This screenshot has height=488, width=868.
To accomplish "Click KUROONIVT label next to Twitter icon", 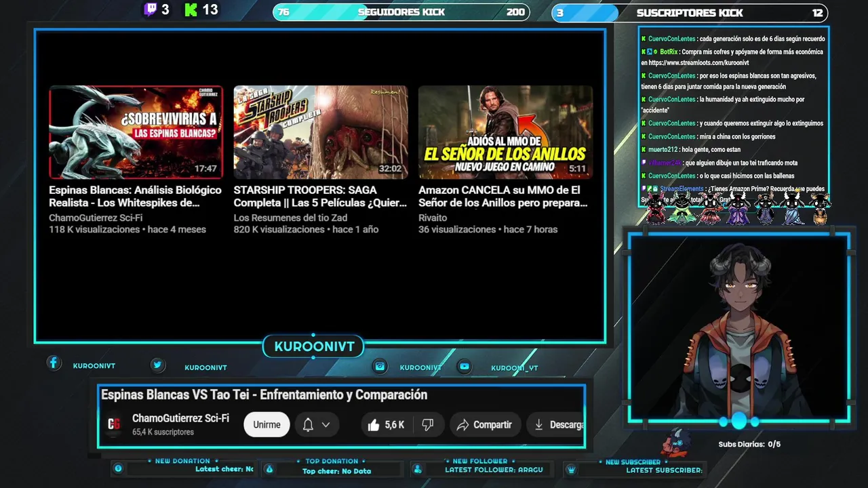I will (205, 367).
